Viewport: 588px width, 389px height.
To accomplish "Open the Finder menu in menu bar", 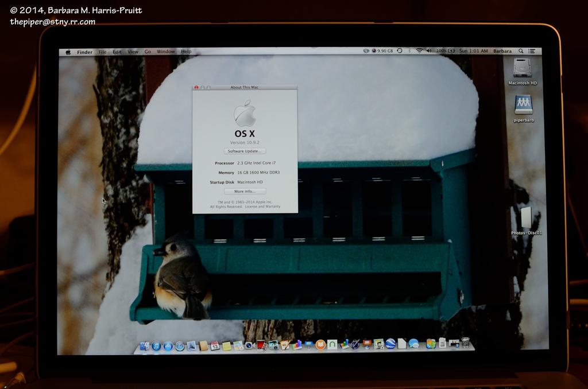I will point(84,52).
